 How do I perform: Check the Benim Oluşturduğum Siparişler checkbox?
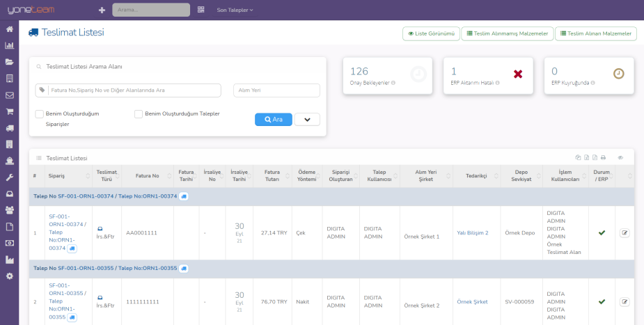(40, 114)
